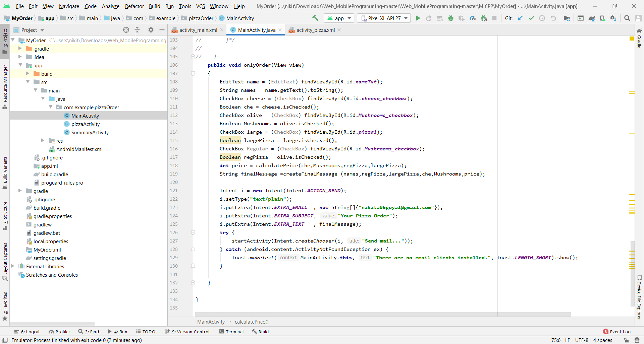This screenshot has width=644, height=344.
Task: Toggle the Build Variants side panel
Action: tap(5, 173)
